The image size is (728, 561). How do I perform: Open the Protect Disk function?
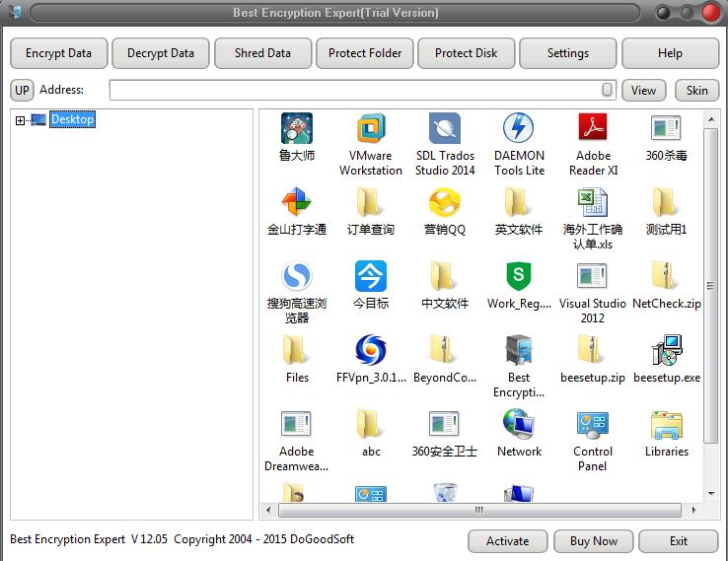pyautogui.click(x=467, y=53)
